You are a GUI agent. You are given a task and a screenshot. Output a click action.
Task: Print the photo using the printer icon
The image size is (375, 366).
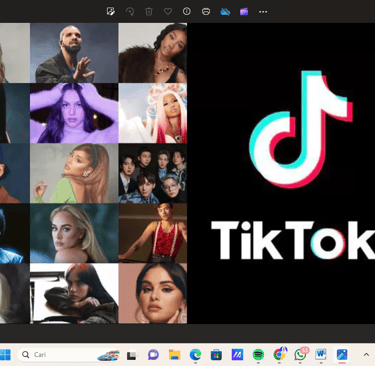click(x=206, y=12)
